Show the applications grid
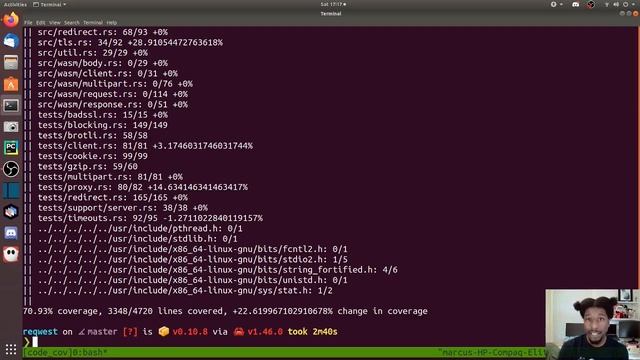The width and height of the screenshot is (640, 360). [x=11, y=349]
